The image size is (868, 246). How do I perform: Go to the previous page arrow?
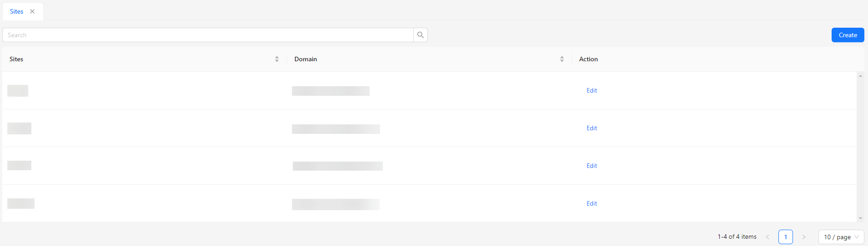[x=768, y=237]
